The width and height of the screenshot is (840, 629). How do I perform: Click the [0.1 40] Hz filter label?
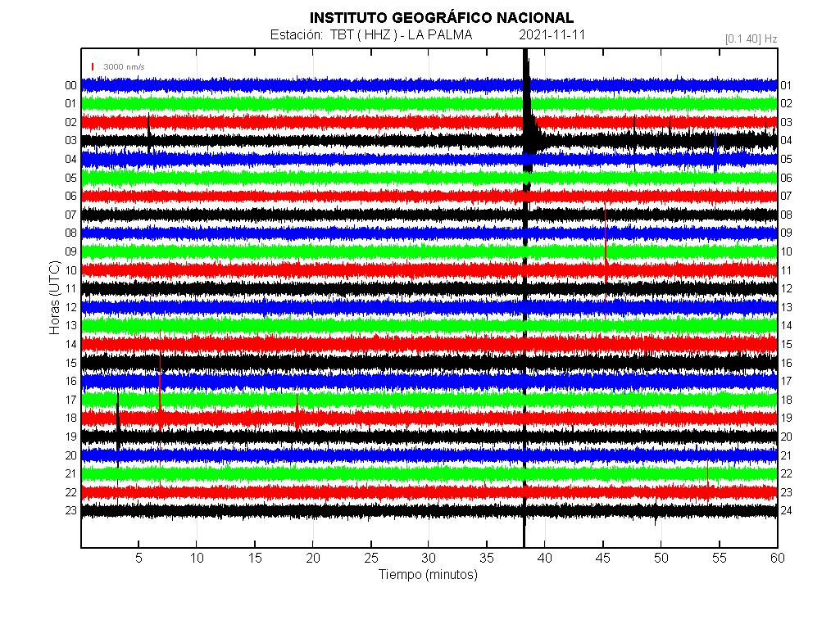[x=751, y=38]
